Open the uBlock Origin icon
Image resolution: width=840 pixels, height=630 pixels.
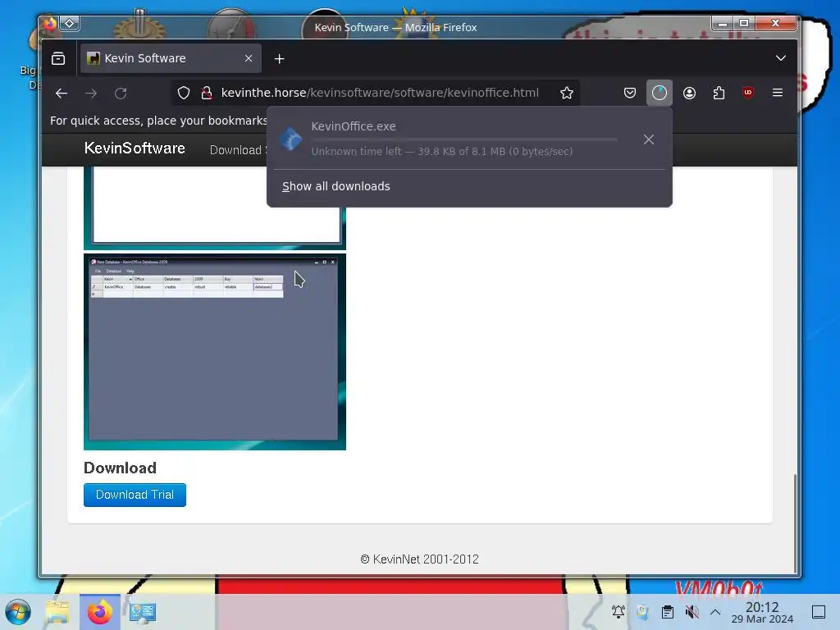pyautogui.click(x=748, y=93)
